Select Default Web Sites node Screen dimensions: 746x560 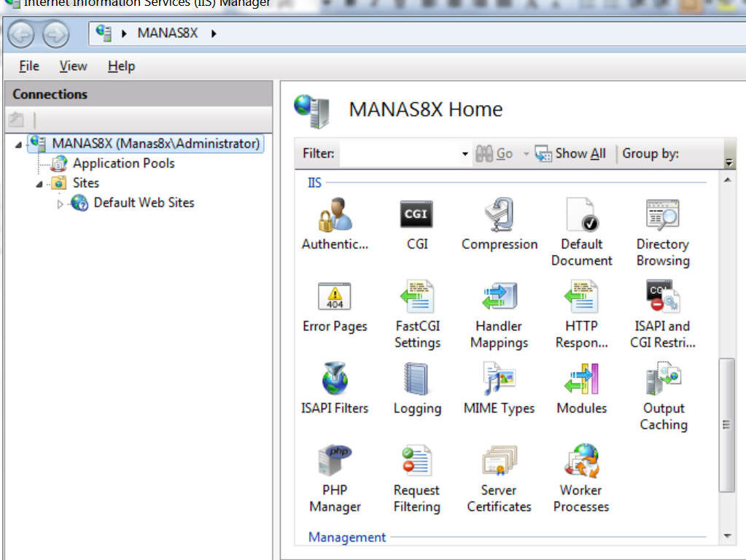coord(144,203)
